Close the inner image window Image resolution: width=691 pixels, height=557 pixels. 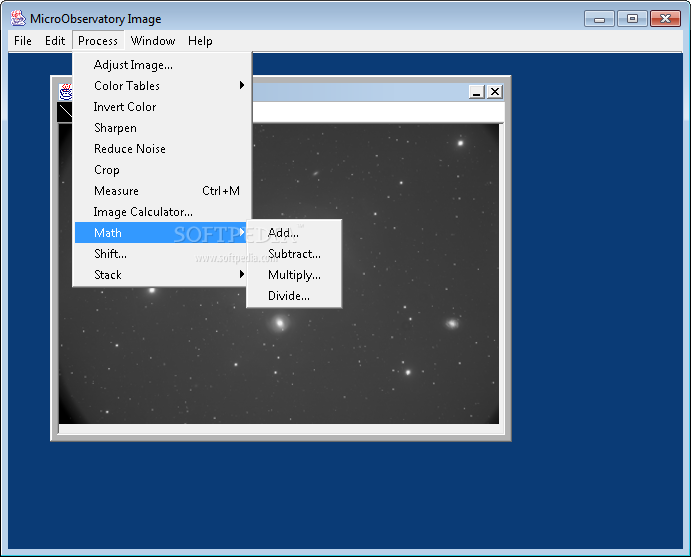pyautogui.click(x=495, y=92)
